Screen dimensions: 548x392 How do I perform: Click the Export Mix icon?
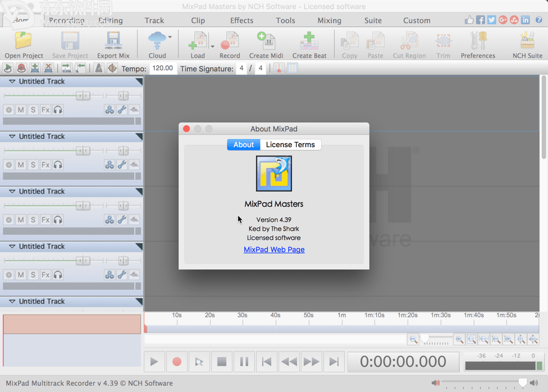(113, 45)
